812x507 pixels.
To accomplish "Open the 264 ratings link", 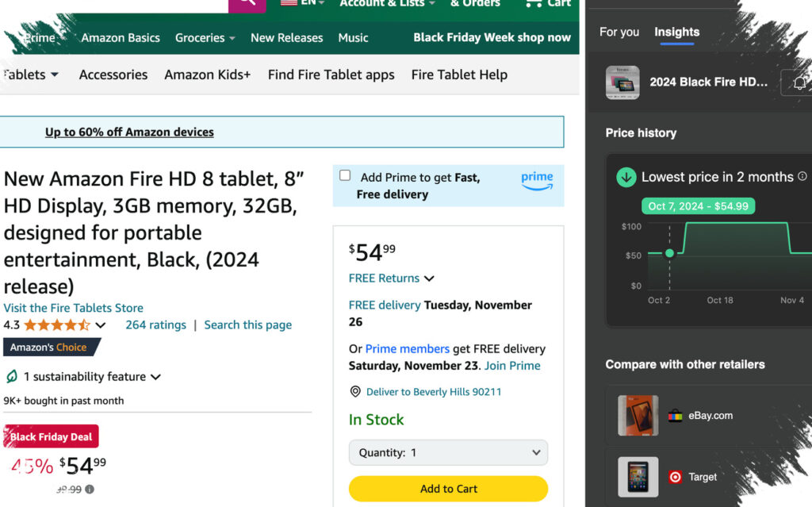I will click(x=156, y=325).
